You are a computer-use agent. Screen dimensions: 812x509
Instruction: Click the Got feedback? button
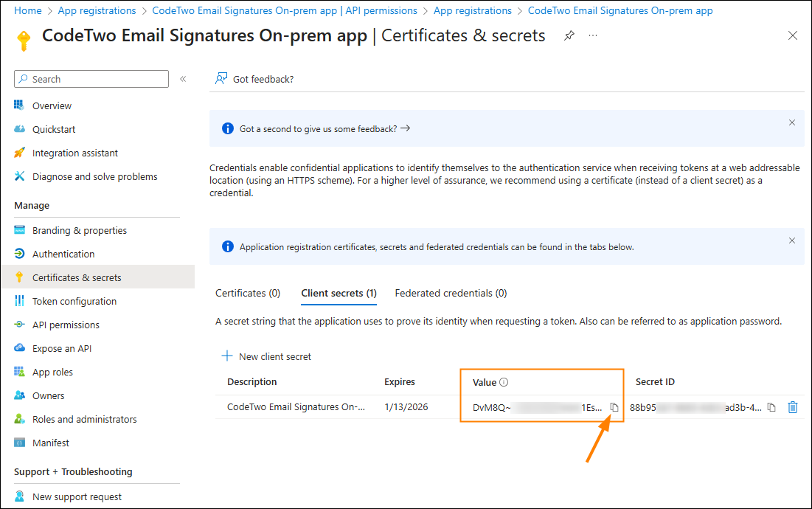254,79
